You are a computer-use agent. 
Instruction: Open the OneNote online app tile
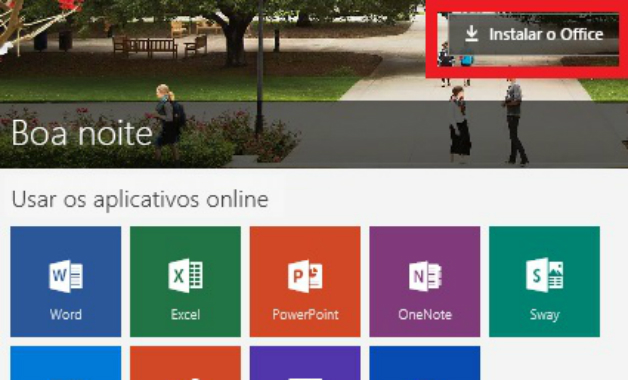(425, 281)
